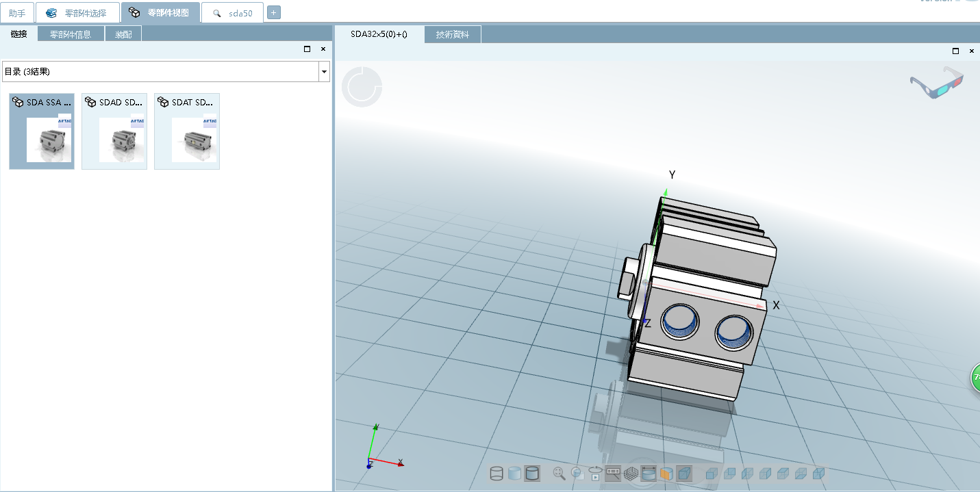Open the 技術資料 tab
980x492 pixels.
[x=453, y=34]
